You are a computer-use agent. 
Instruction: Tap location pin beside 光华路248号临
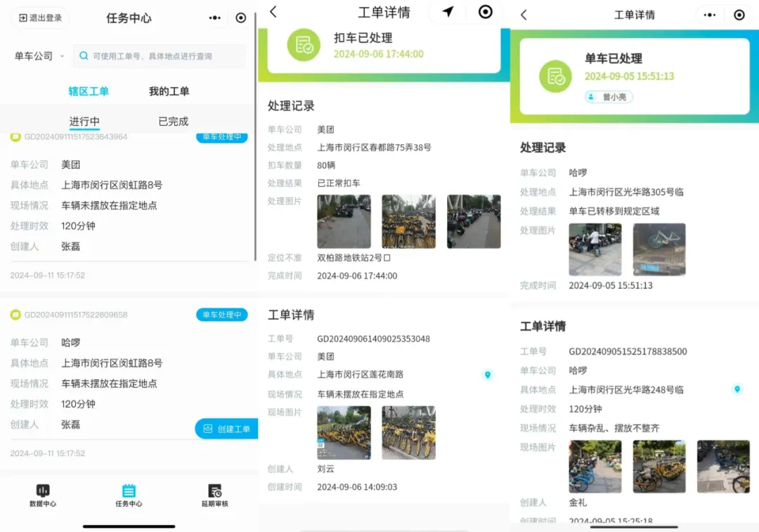pyautogui.click(x=737, y=389)
